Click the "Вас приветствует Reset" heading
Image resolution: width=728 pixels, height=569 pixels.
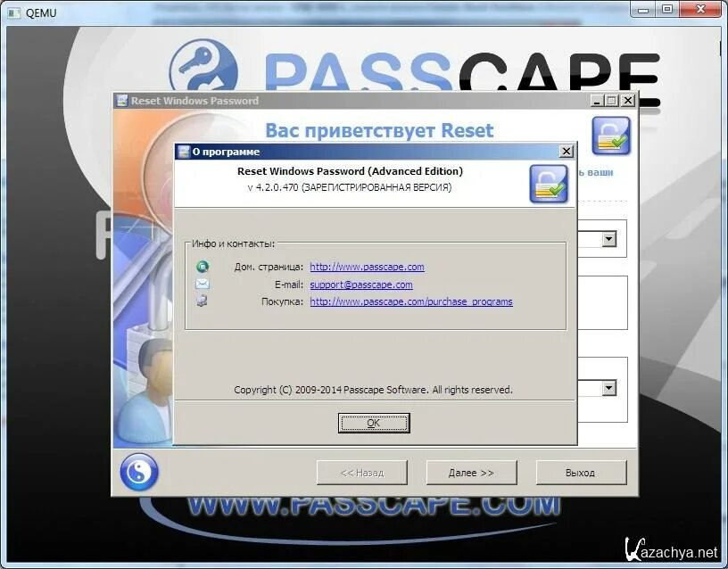379,130
